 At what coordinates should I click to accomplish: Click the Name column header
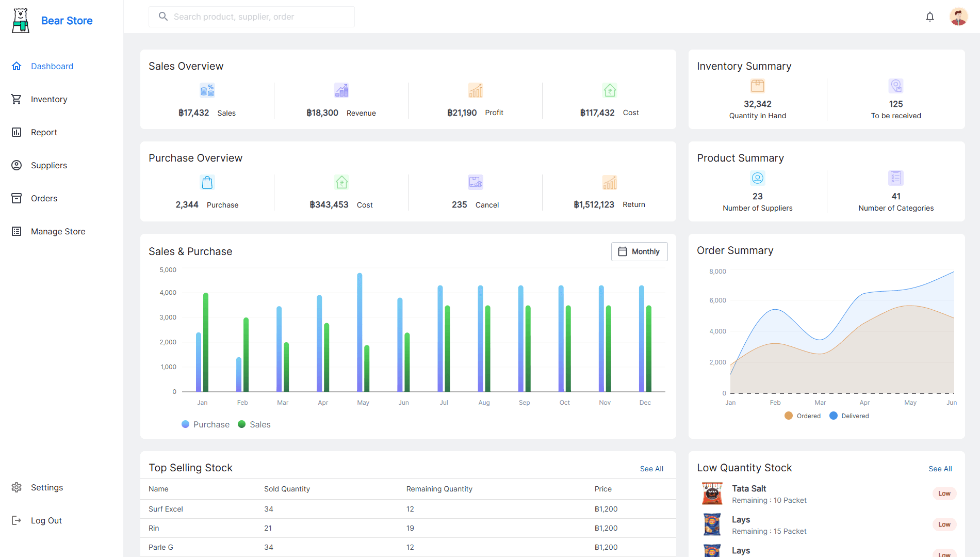(x=158, y=489)
